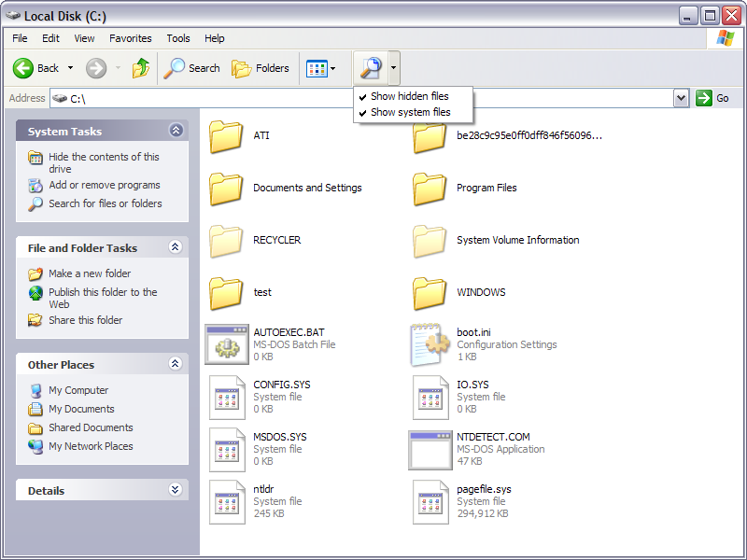Viewport: 747px width, 560px height.
Task: Open the View menu
Action: (x=84, y=38)
